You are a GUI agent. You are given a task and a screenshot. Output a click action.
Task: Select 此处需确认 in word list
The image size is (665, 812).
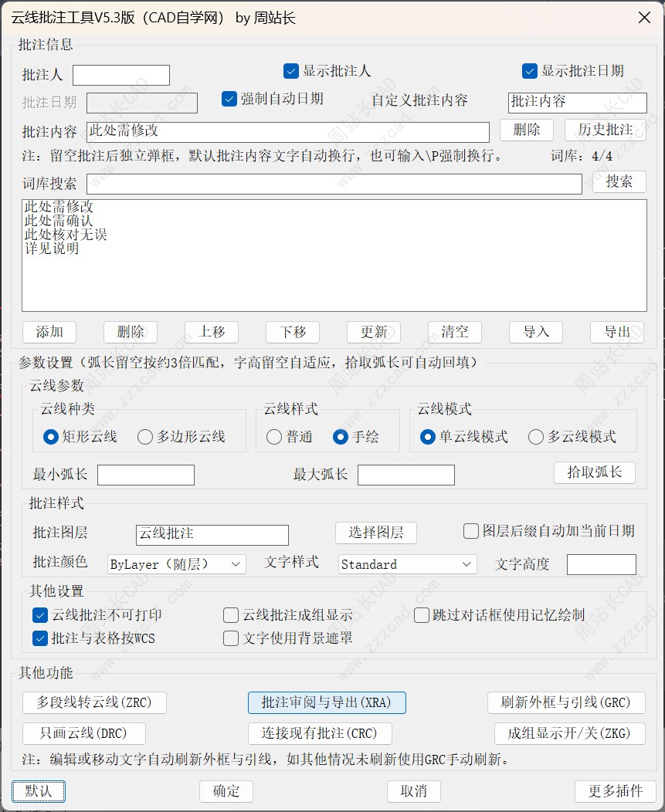pos(59,221)
